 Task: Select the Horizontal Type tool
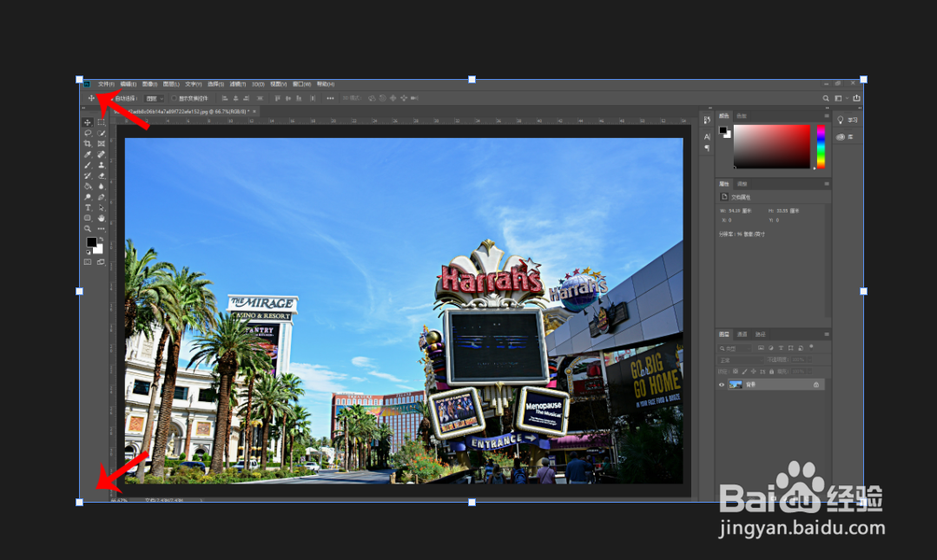(88, 208)
